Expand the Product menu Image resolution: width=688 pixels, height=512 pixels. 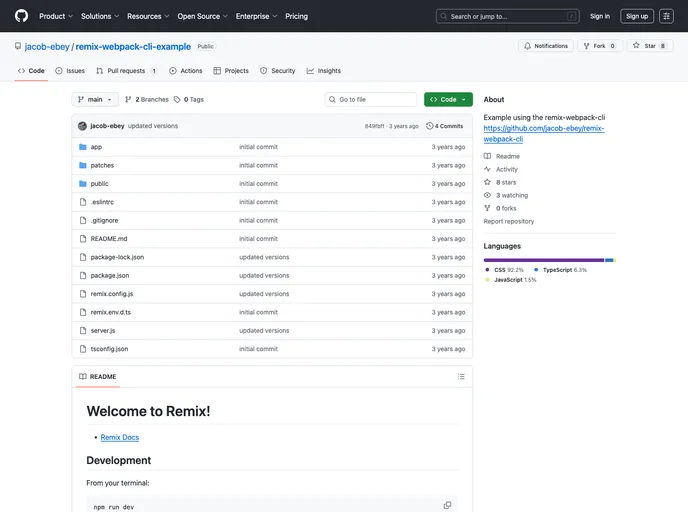[x=56, y=16]
